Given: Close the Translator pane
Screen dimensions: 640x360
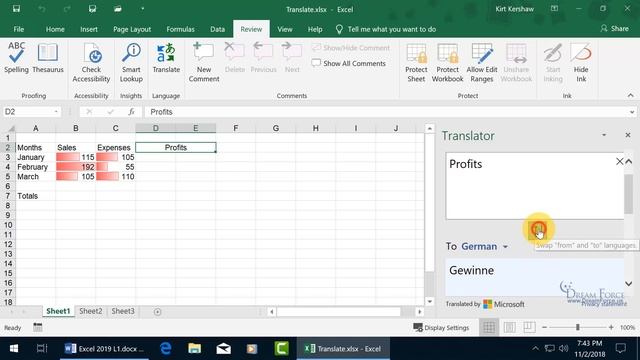Looking at the screenshot, I should (x=628, y=135).
